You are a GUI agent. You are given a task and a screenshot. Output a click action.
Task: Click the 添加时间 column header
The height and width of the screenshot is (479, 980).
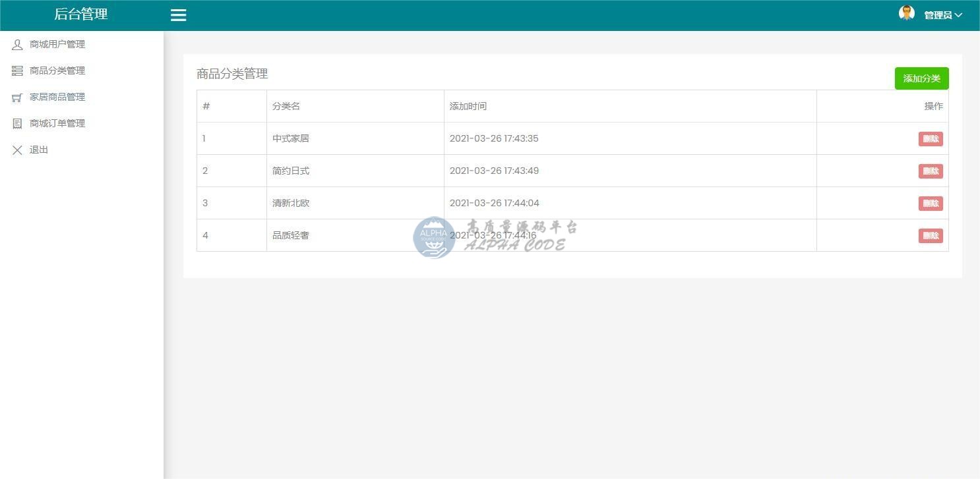(468, 106)
